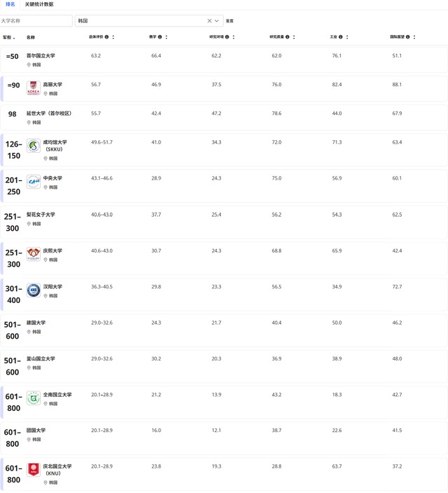448x493 pixels.
Task: Click the Korea University logo
Action: (33, 88)
